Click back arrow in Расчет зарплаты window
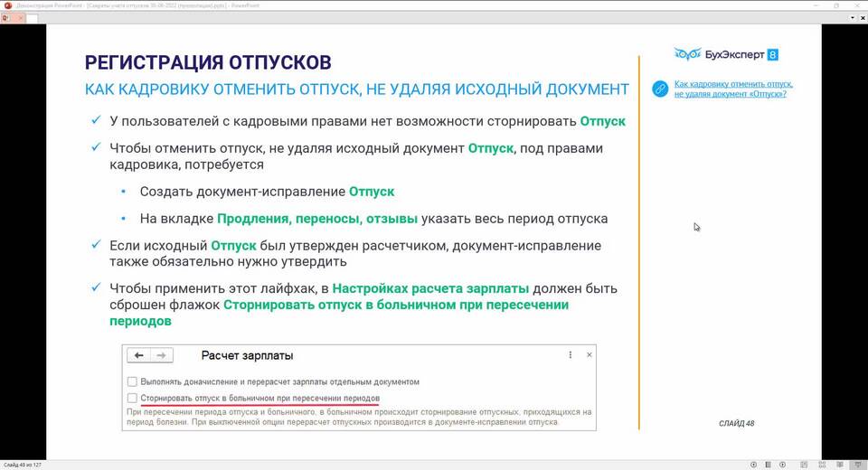Screen dimensions: 868x470 tap(139, 356)
